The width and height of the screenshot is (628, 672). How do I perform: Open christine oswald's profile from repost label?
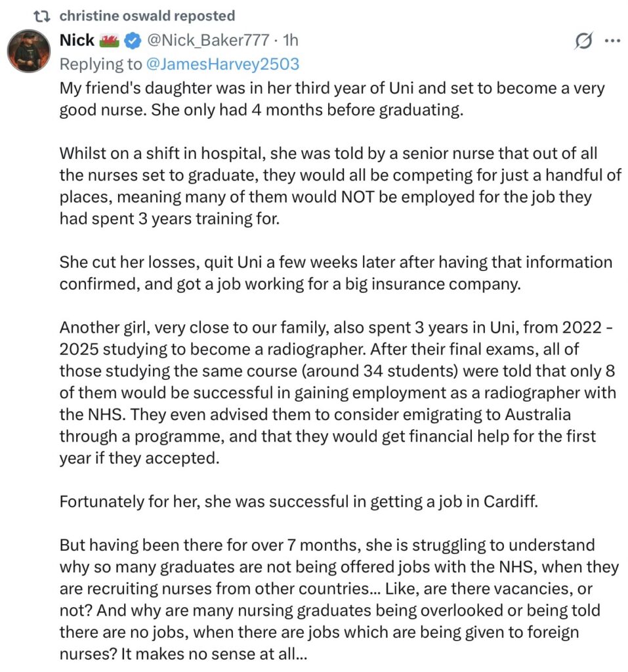(146, 16)
